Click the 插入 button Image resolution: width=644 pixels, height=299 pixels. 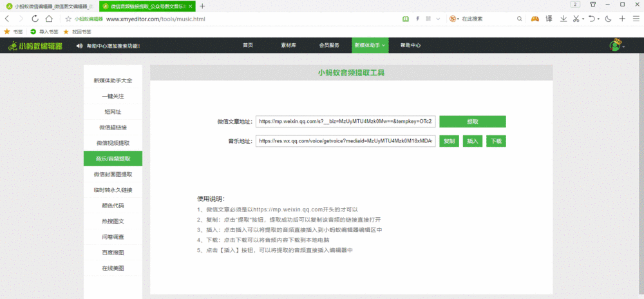(472, 141)
